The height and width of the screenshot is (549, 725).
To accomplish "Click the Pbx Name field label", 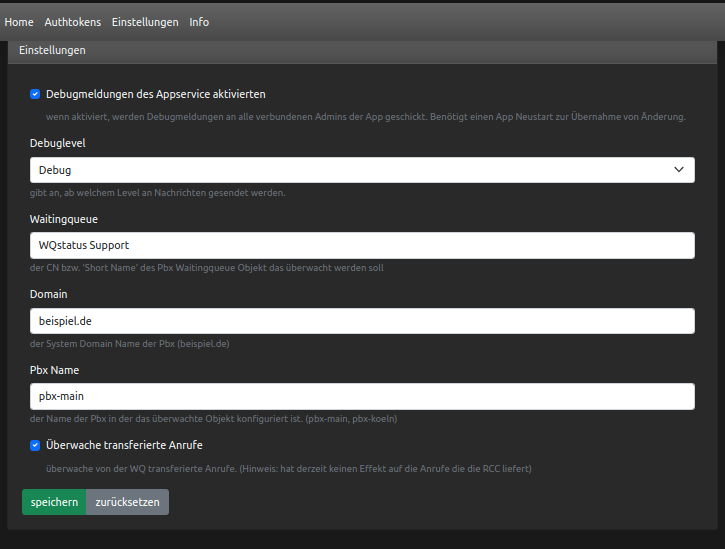I will [x=55, y=370].
